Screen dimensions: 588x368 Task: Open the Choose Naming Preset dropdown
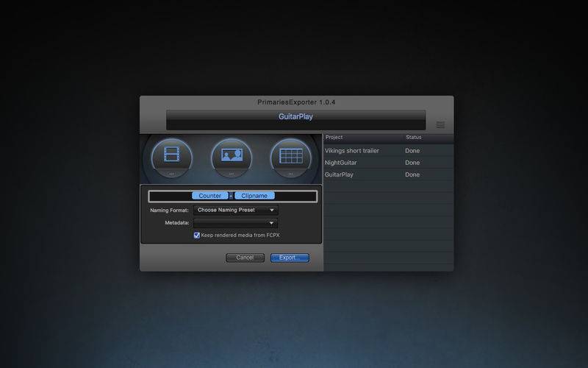pos(236,210)
